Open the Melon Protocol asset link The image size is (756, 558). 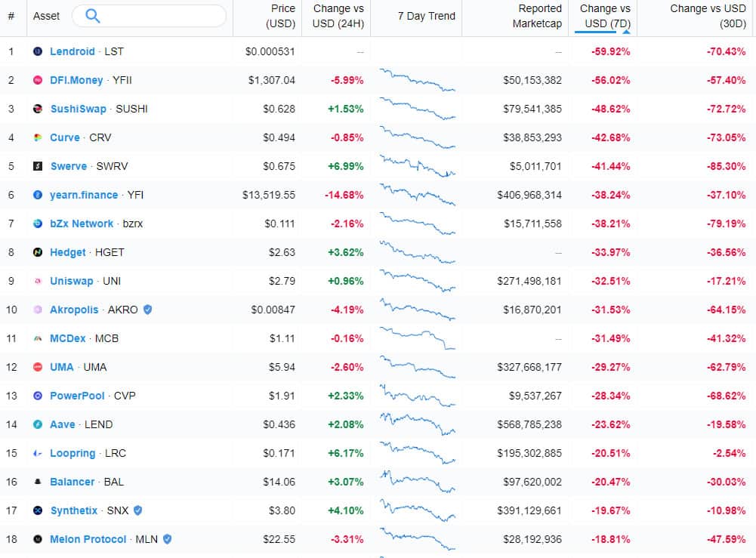coord(88,539)
